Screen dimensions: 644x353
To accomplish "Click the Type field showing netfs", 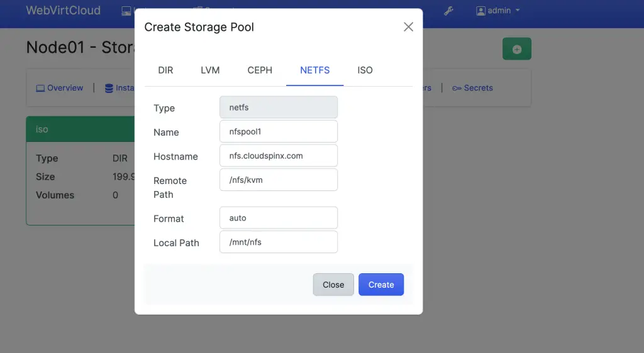I will pos(279,107).
